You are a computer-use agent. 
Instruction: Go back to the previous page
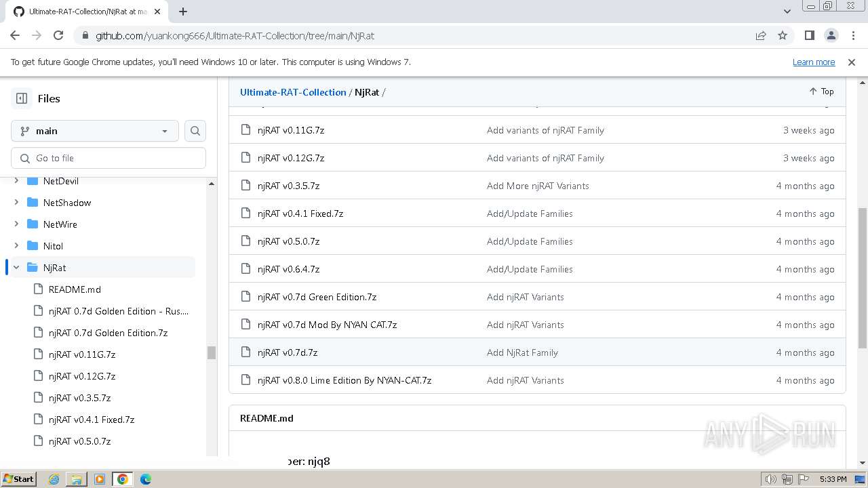15,35
